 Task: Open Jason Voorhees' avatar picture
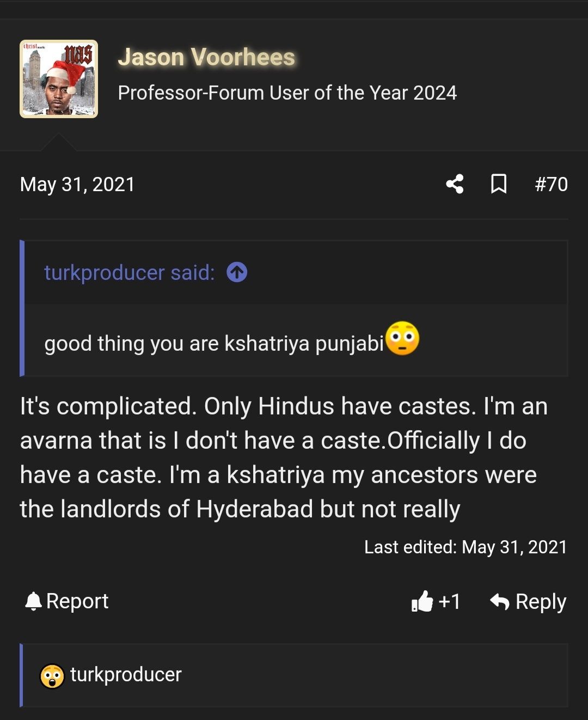pos(59,79)
